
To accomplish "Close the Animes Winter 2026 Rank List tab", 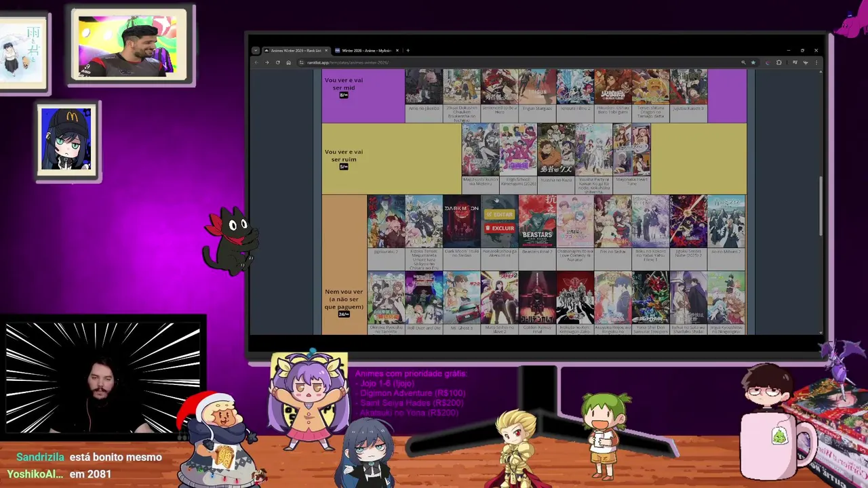I will (x=327, y=50).
